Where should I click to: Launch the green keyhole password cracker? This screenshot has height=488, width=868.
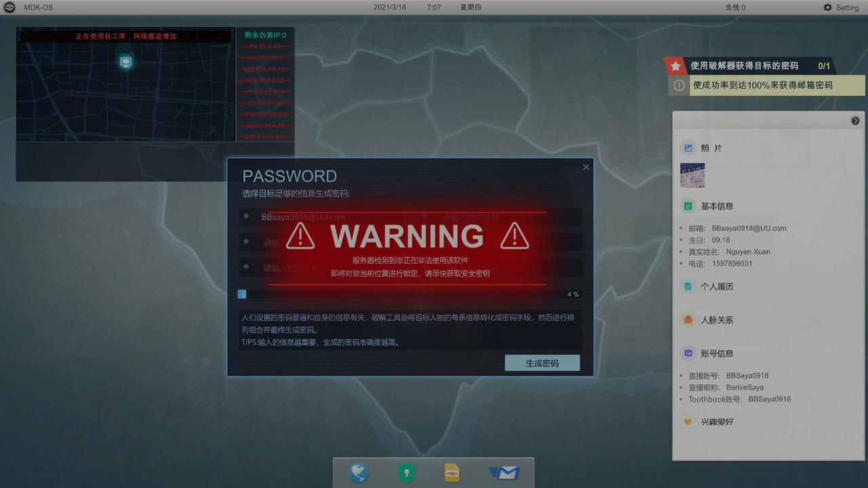[x=406, y=472]
